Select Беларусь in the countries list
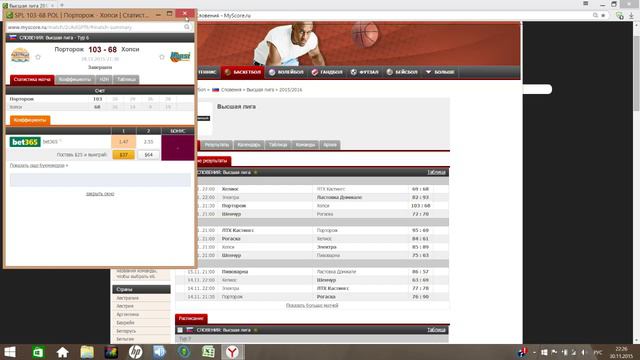 tap(126, 331)
